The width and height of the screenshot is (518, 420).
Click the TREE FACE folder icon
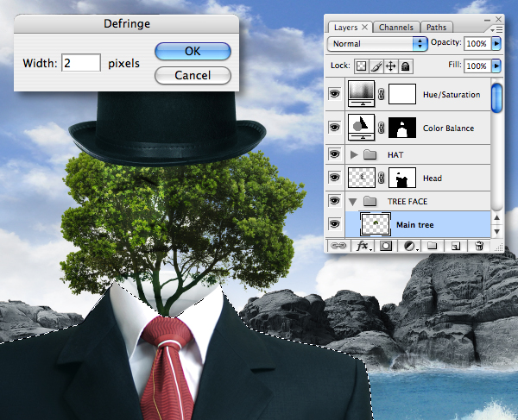click(x=370, y=201)
